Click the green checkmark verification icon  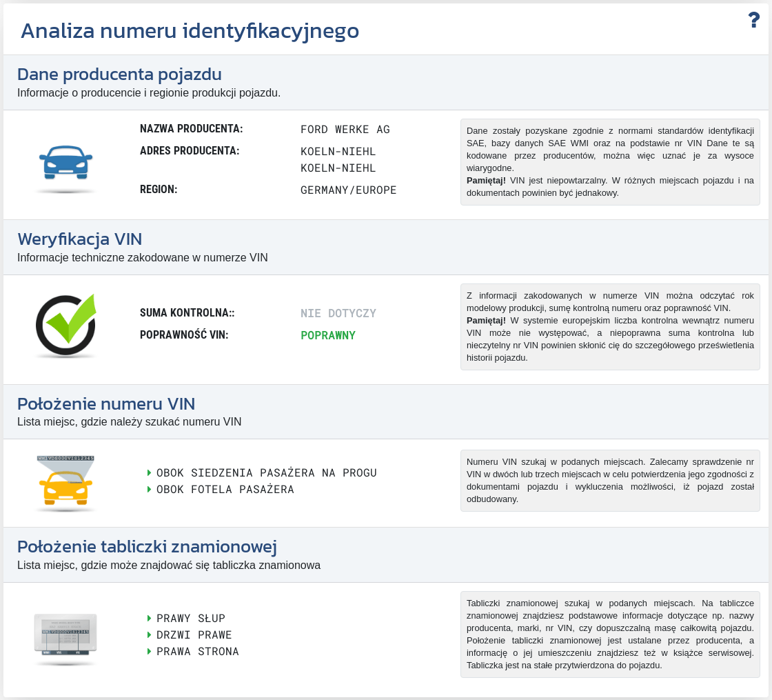66,325
